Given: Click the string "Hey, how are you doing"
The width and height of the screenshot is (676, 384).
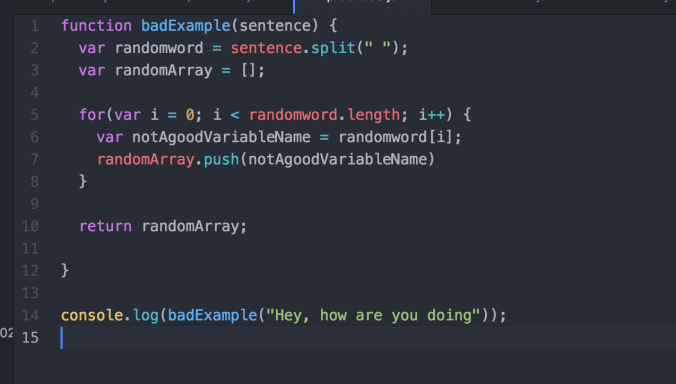Looking at the screenshot, I should 373,316.
